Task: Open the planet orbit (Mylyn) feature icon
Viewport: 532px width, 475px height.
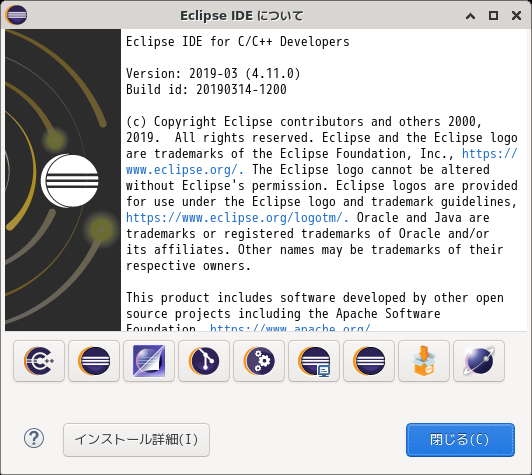Action: point(479,361)
